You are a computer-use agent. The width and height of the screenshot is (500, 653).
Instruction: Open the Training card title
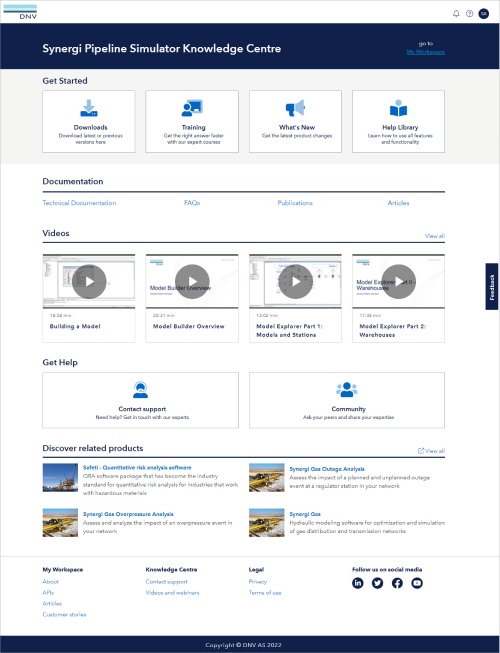[194, 127]
